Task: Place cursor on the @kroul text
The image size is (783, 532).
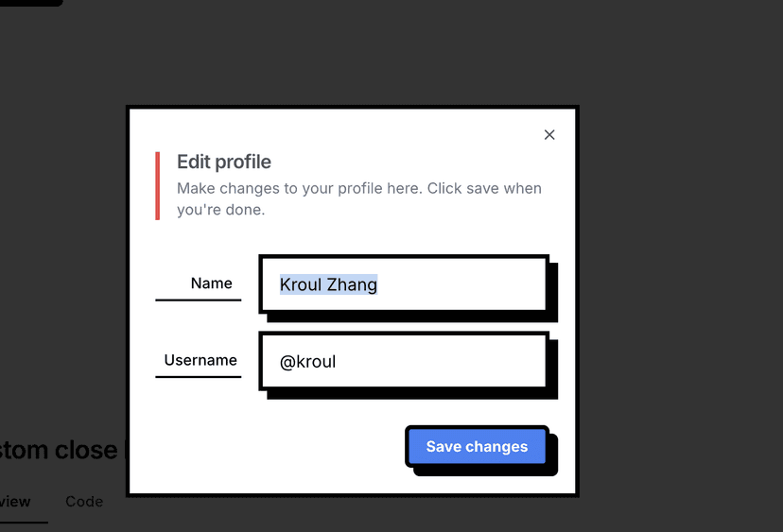Action: [308, 362]
